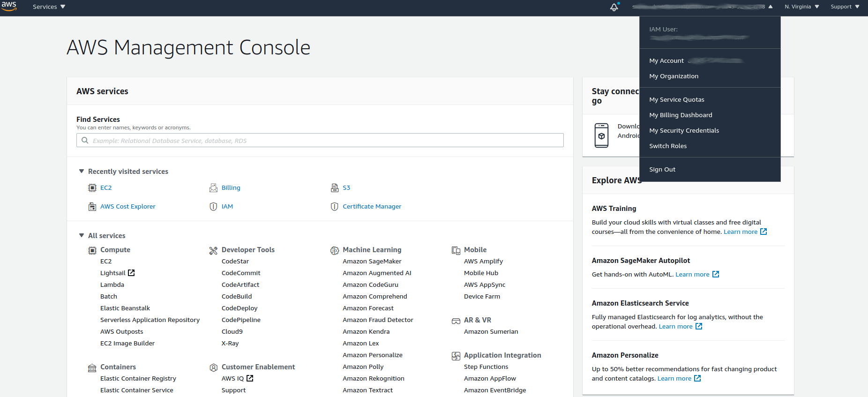Choose Switch Roles in the user menu
868x397 pixels.
[x=668, y=146]
